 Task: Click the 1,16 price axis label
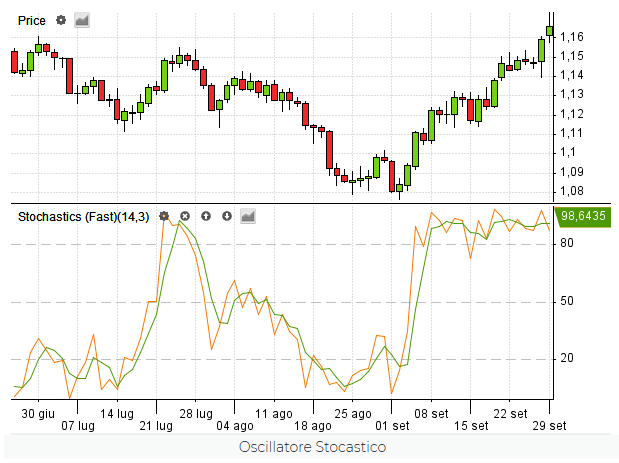click(x=572, y=37)
